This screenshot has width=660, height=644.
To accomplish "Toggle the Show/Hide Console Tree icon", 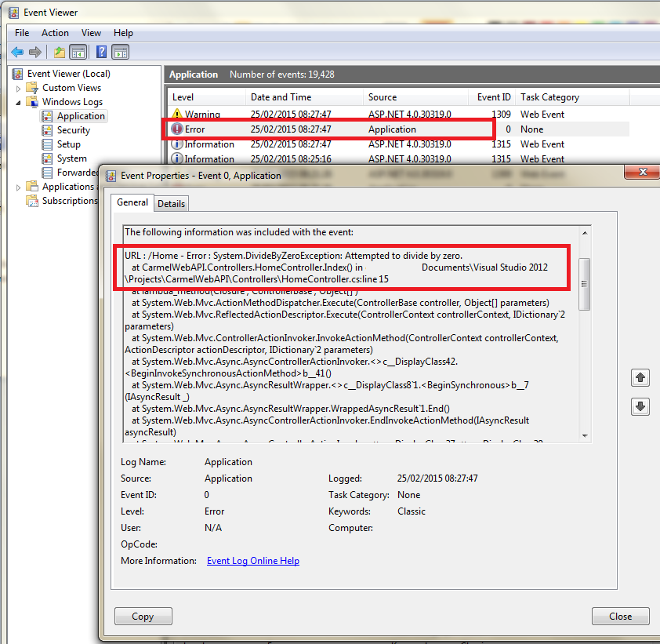I will [x=78, y=53].
